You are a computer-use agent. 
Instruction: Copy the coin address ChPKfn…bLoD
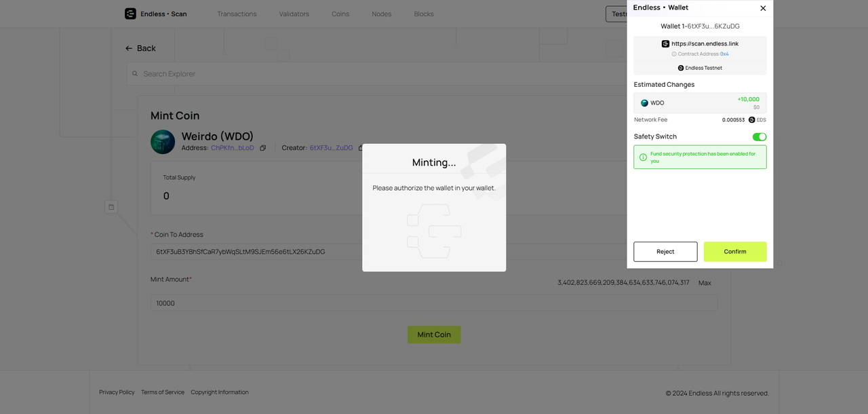point(263,148)
